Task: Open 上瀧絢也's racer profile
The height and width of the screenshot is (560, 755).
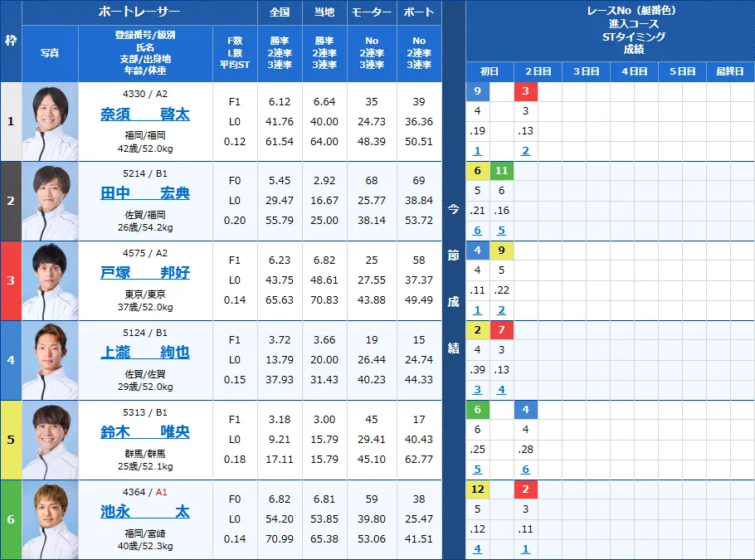Action: (x=146, y=350)
